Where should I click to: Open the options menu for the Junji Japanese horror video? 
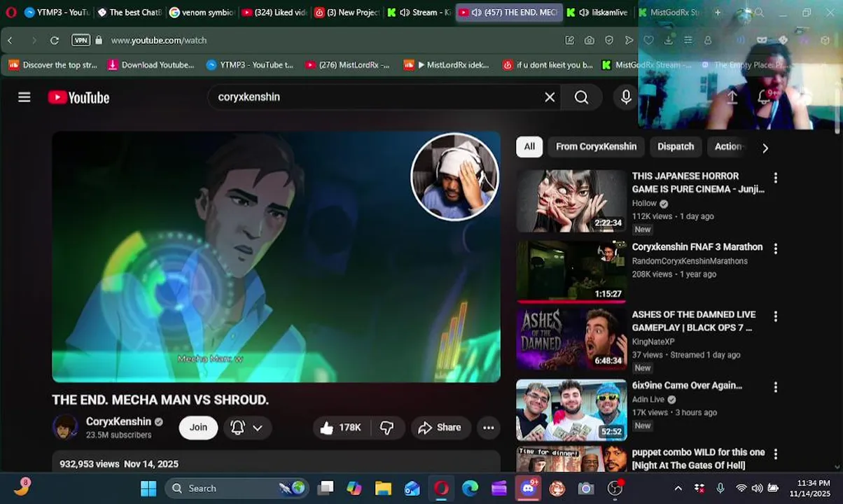point(775,178)
